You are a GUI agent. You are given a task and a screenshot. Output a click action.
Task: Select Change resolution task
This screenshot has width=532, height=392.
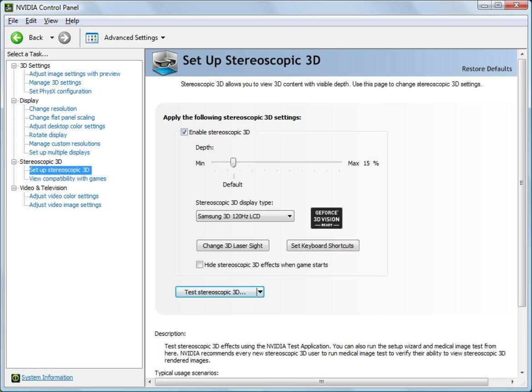(x=53, y=109)
